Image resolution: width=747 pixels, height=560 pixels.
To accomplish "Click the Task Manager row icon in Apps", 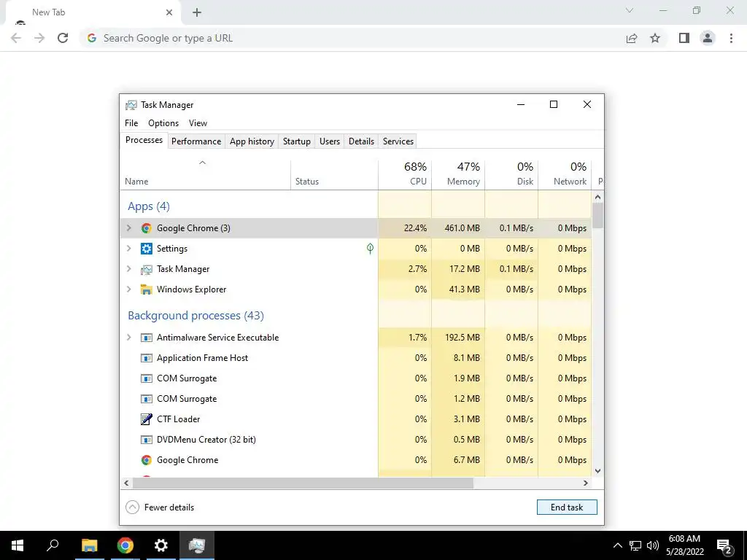I will pyautogui.click(x=146, y=269).
